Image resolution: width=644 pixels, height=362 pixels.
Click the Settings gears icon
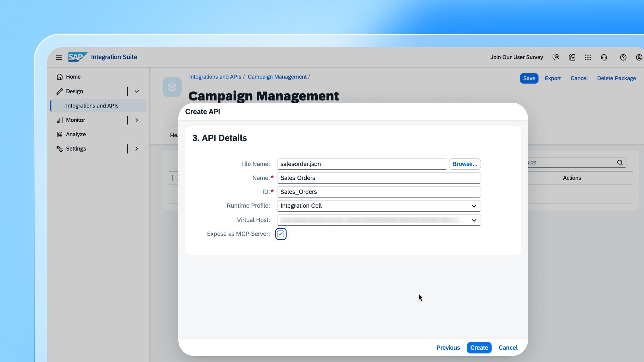click(60, 149)
